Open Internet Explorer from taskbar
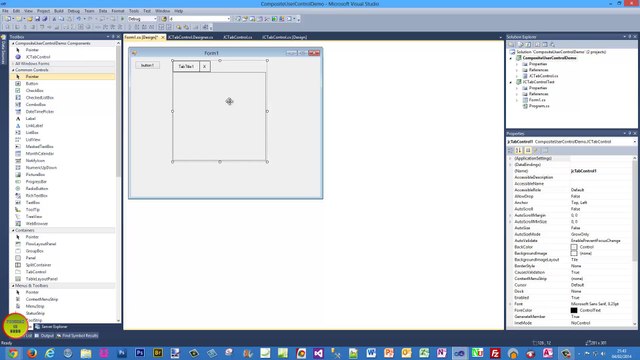This screenshot has width=640, height=360. pos(50,353)
